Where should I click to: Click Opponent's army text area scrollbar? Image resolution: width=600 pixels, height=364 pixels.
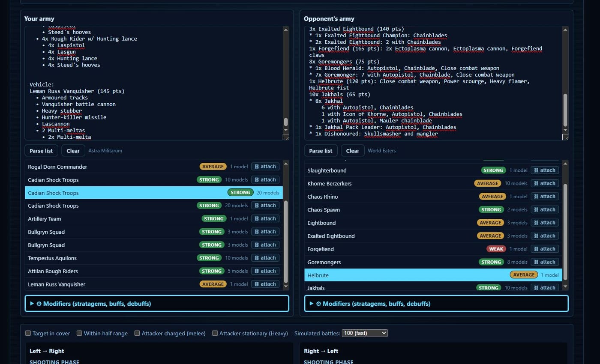point(565,109)
